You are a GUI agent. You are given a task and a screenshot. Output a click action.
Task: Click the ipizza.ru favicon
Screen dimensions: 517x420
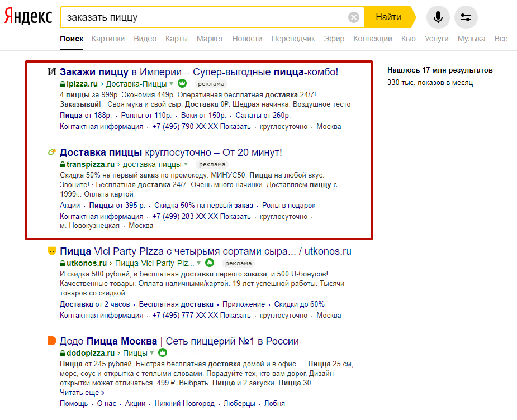tap(52, 71)
